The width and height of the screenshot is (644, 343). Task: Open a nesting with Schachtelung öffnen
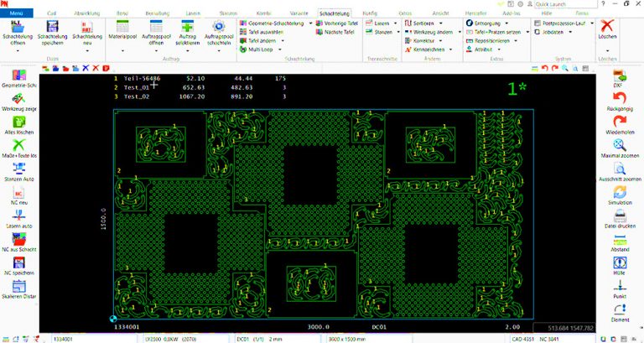coord(18,33)
